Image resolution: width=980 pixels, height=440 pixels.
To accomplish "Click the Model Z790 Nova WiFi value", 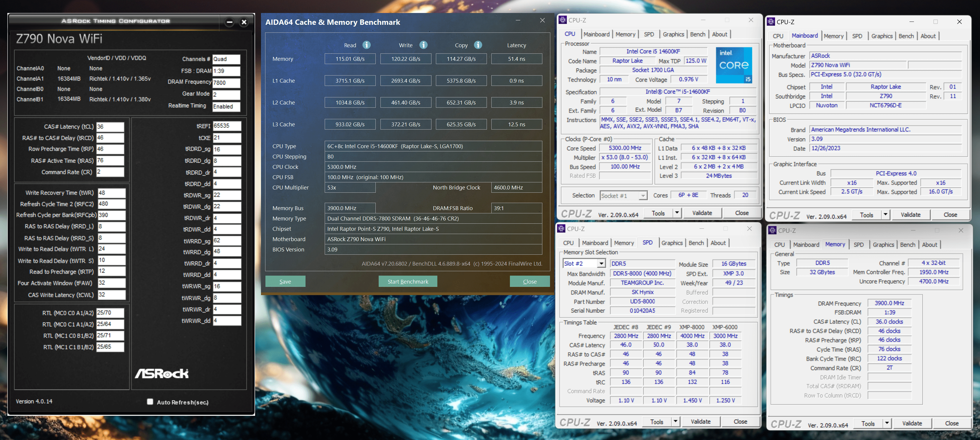I will (858, 65).
